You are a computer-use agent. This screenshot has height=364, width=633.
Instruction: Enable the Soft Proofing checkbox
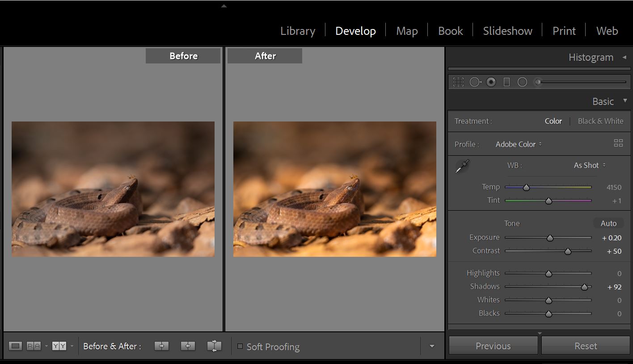[x=240, y=346]
